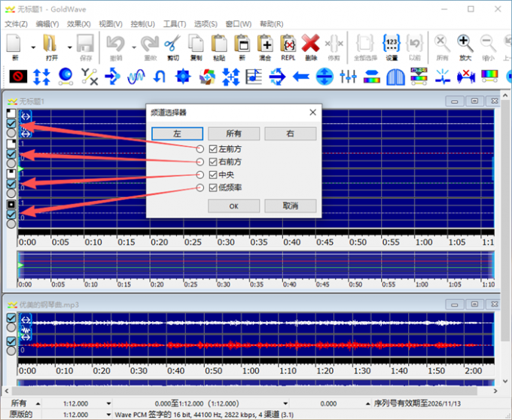The image size is (512, 420).
Task: Open the 工具(T) menu
Action: [175, 24]
